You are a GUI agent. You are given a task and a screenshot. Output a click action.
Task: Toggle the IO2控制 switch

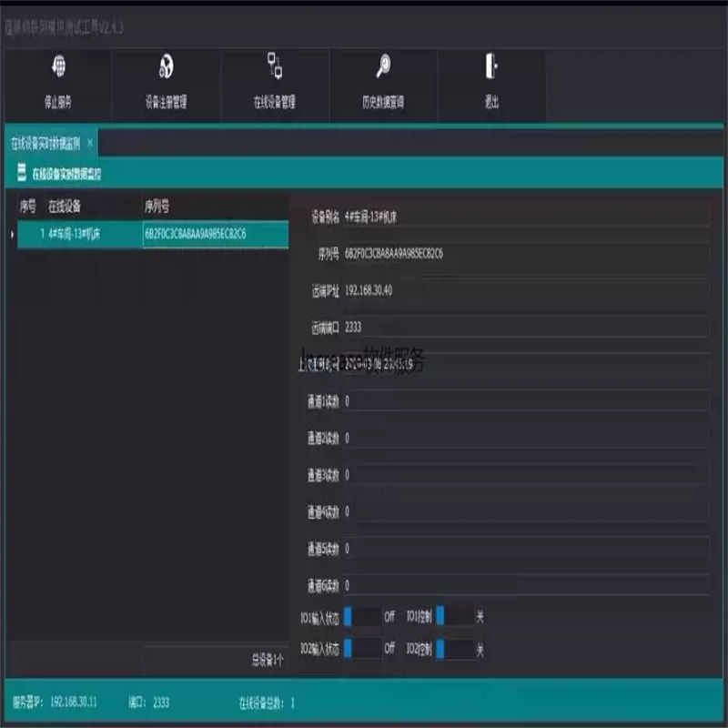click(455, 649)
